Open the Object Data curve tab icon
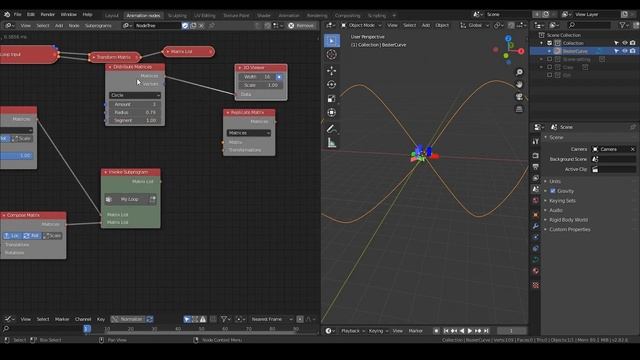The height and width of the screenshot is (360, 640). tap(536, 260)
